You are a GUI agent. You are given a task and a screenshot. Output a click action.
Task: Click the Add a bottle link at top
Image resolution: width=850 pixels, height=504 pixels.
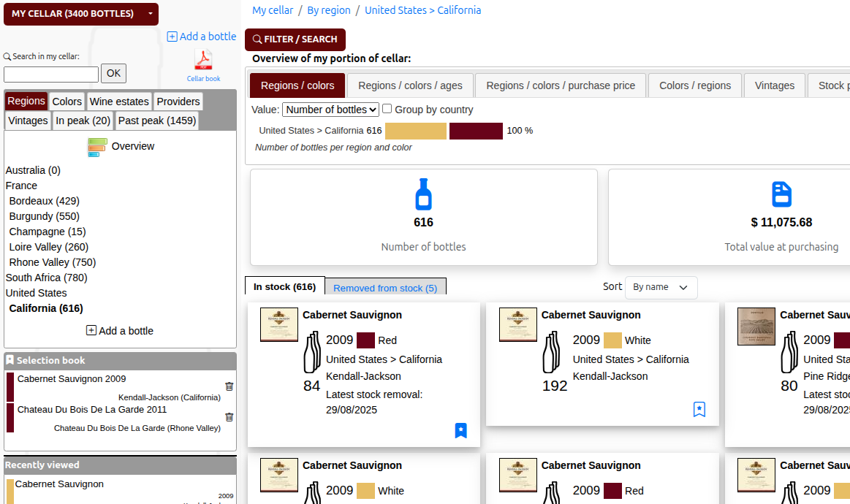click(x=202, y=37)
